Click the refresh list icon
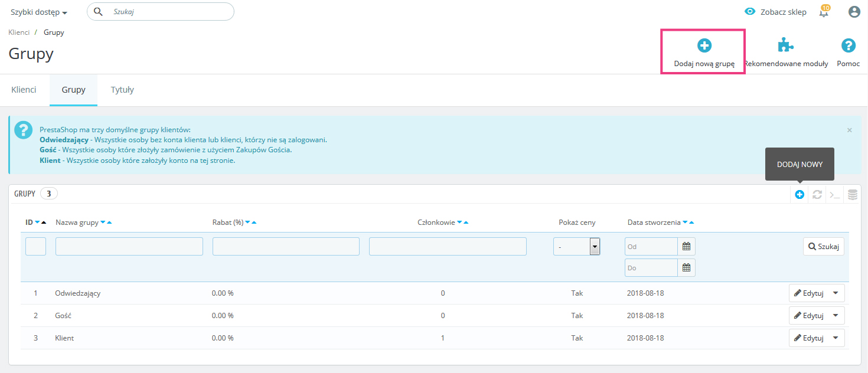The height and width of the screenshot is (373, 868). point(817,194)
